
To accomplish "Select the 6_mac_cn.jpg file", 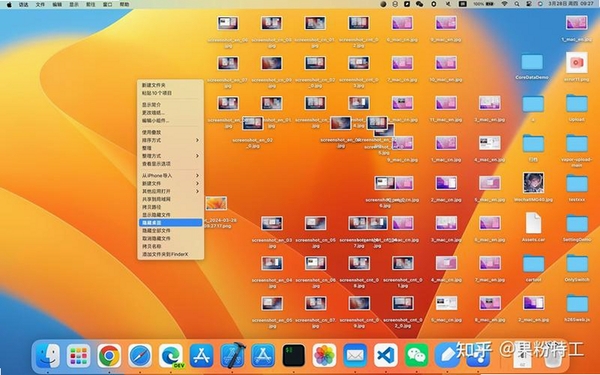I will 402,23.
